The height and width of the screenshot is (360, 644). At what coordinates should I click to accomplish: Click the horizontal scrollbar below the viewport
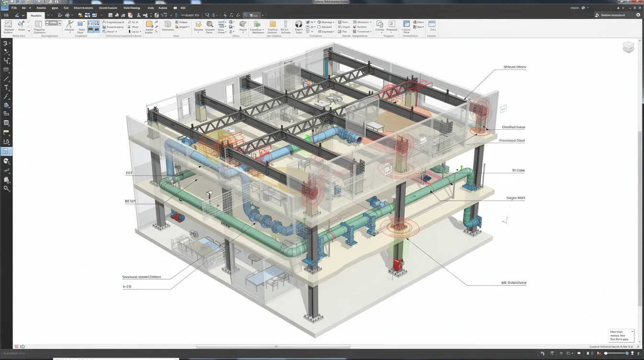point(273,347)
